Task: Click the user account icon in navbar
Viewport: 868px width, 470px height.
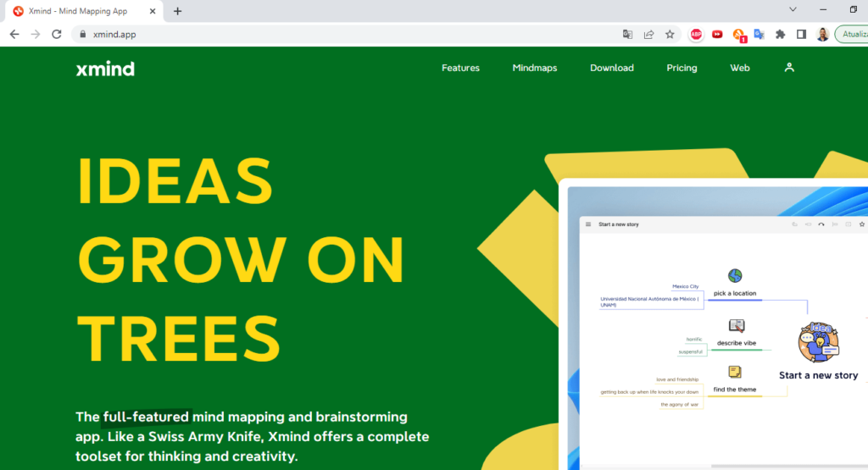Action: point(789,68)
